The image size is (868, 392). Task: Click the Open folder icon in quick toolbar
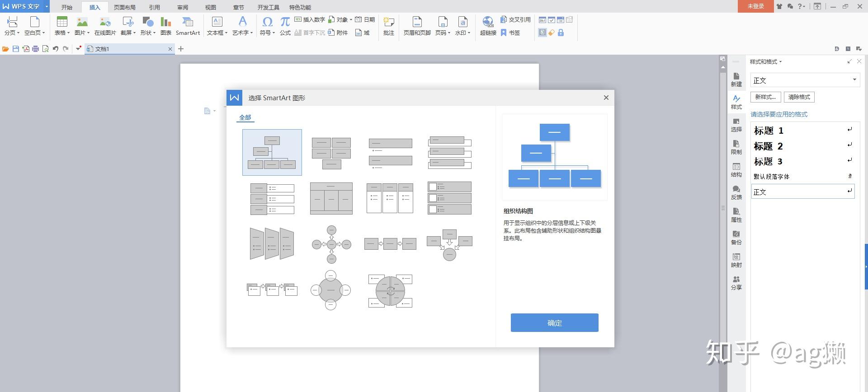tap(5, 49)
